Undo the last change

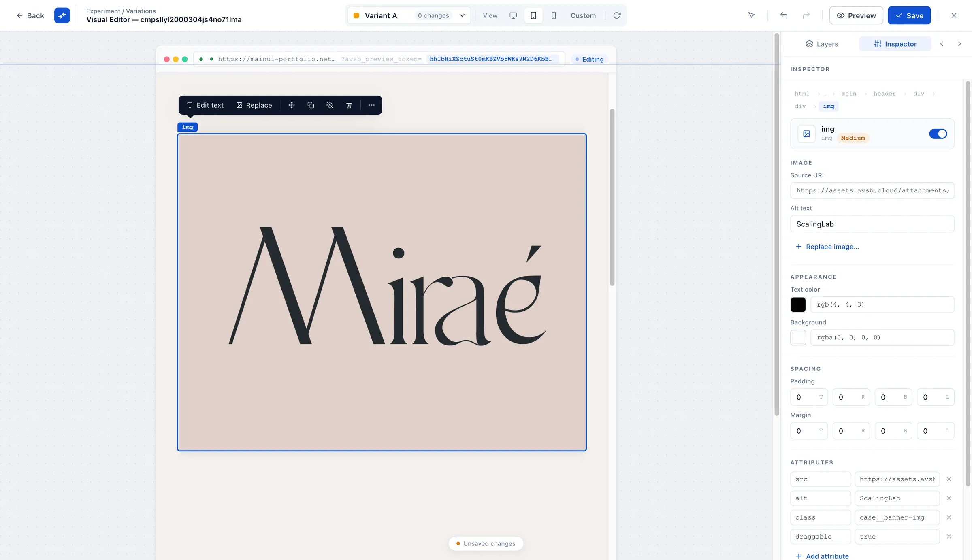(784, 15)
